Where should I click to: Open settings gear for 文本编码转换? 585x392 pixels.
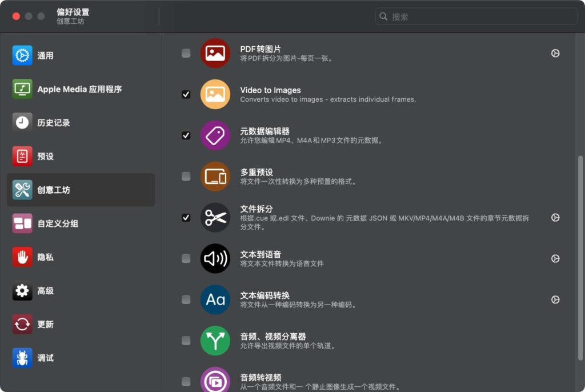[x=555, y=299]
